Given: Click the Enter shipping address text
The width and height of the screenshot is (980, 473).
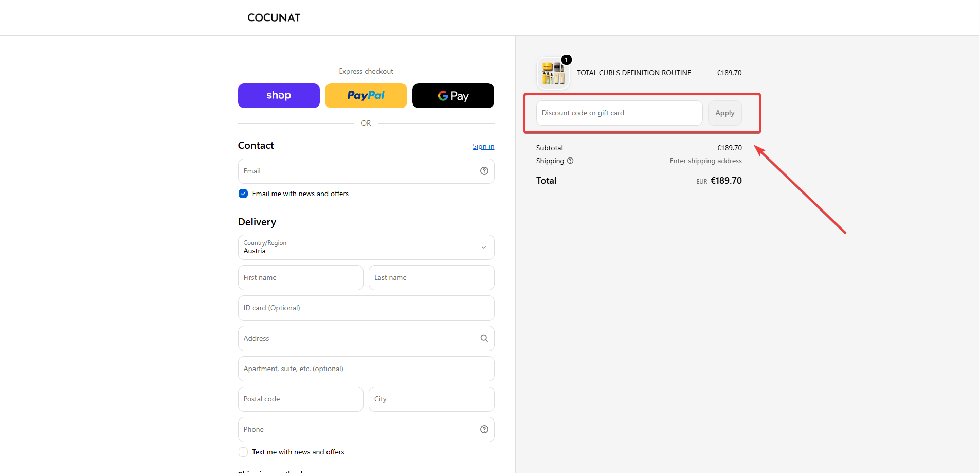Looking at the screenshot, I should coord(705,161).
